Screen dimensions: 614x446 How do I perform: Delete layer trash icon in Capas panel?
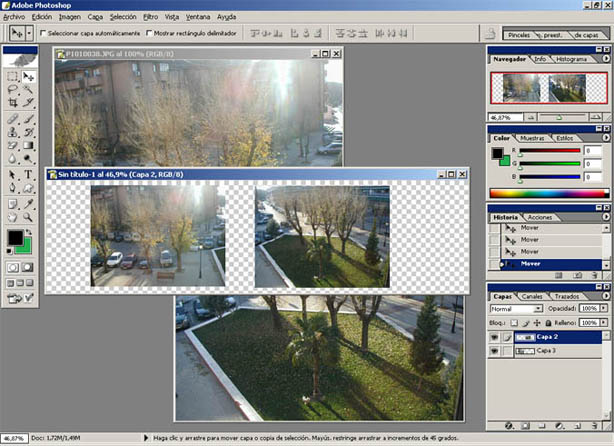(x=594, y=425)
